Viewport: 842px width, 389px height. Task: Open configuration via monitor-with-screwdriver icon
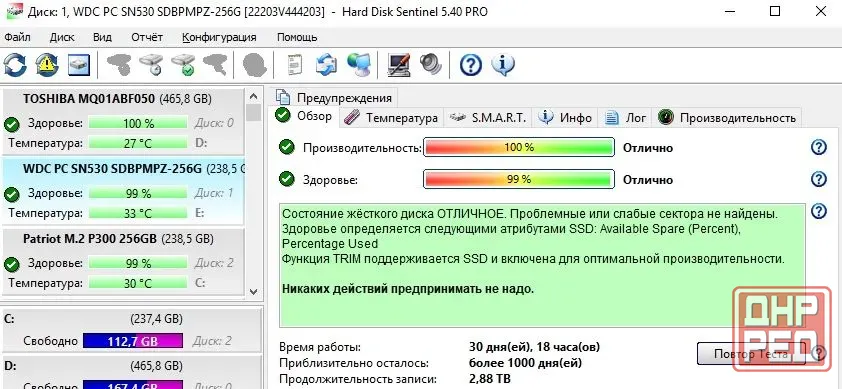[398, 65]
